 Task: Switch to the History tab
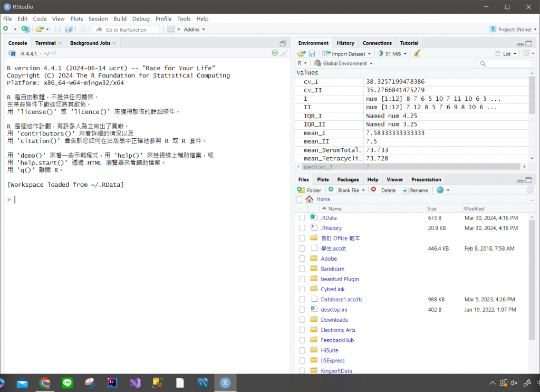[x=345, y=43]
